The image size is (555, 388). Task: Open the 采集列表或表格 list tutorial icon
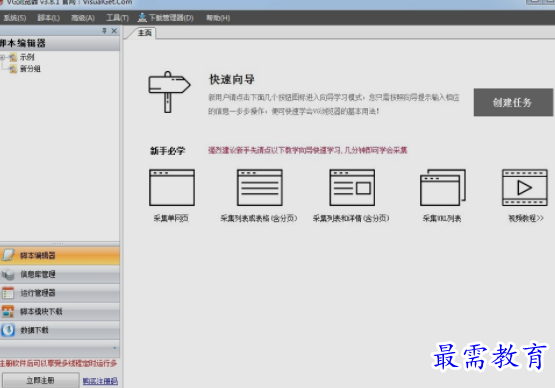[259, 188]
